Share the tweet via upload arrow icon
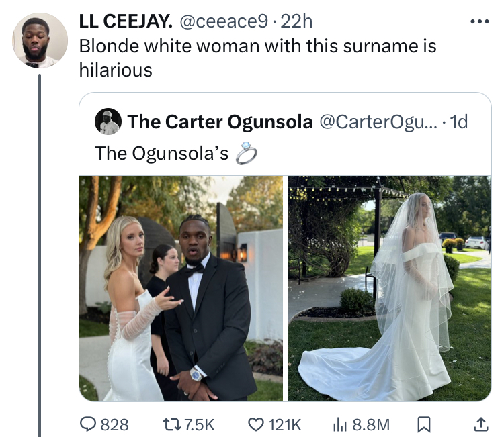 tap(481, 424)
